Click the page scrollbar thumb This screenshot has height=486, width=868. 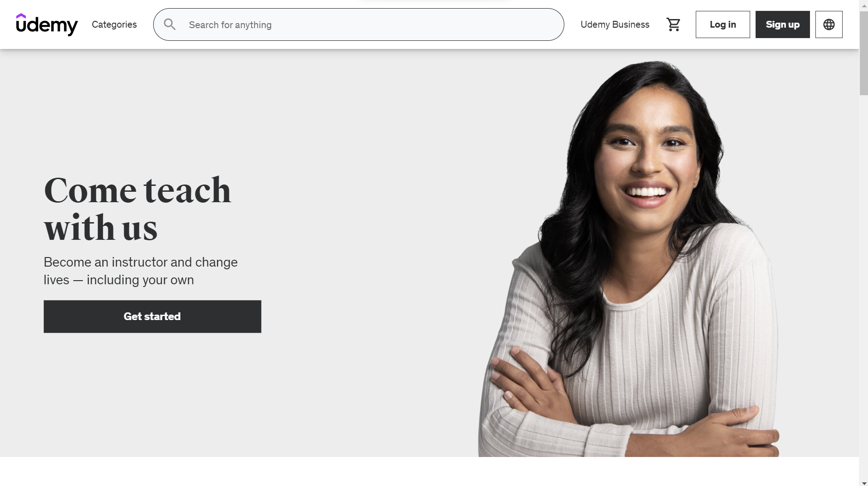(x=863, y=53)
